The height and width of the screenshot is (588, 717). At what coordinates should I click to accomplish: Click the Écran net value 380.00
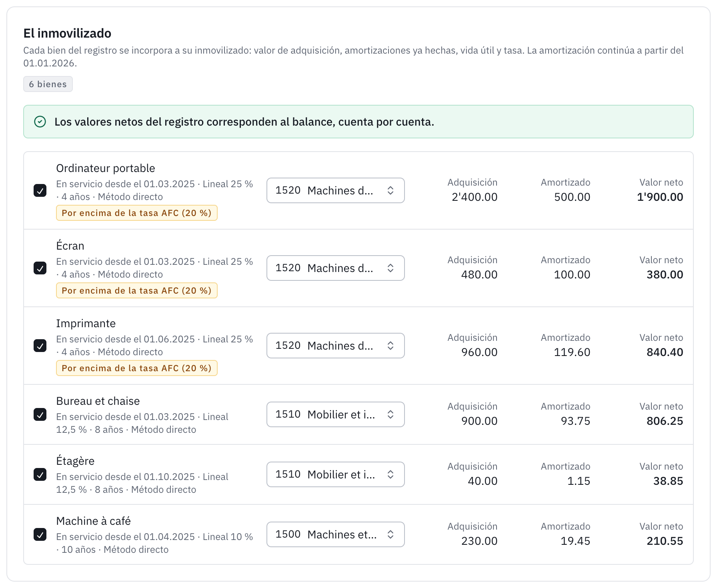pyautogui.click(x=665, y=274)
